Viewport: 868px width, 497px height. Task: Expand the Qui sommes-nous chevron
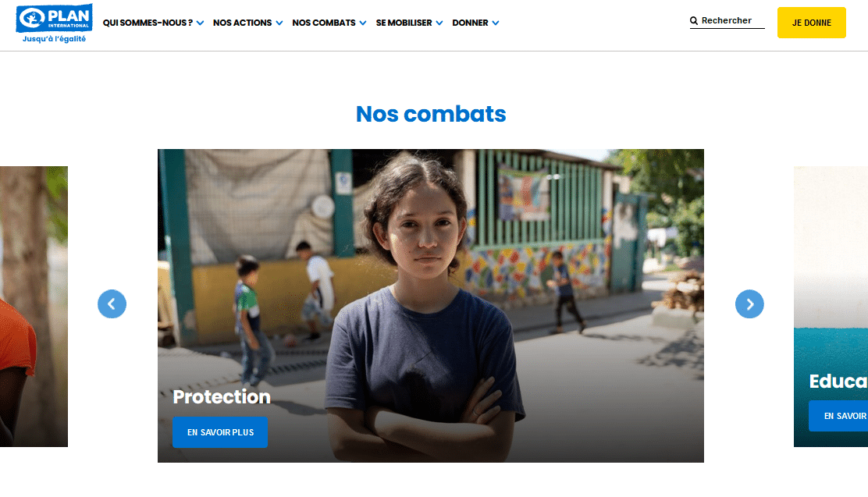click(200, 23)
